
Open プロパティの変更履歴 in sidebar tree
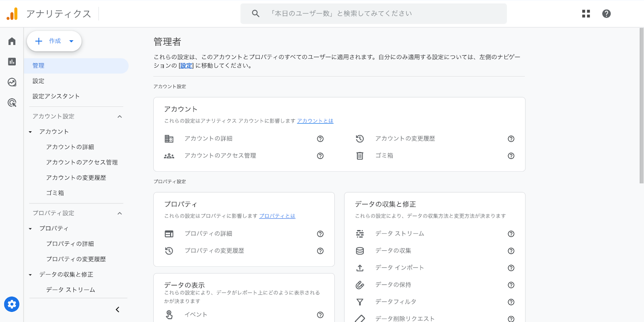click(76, 259)
